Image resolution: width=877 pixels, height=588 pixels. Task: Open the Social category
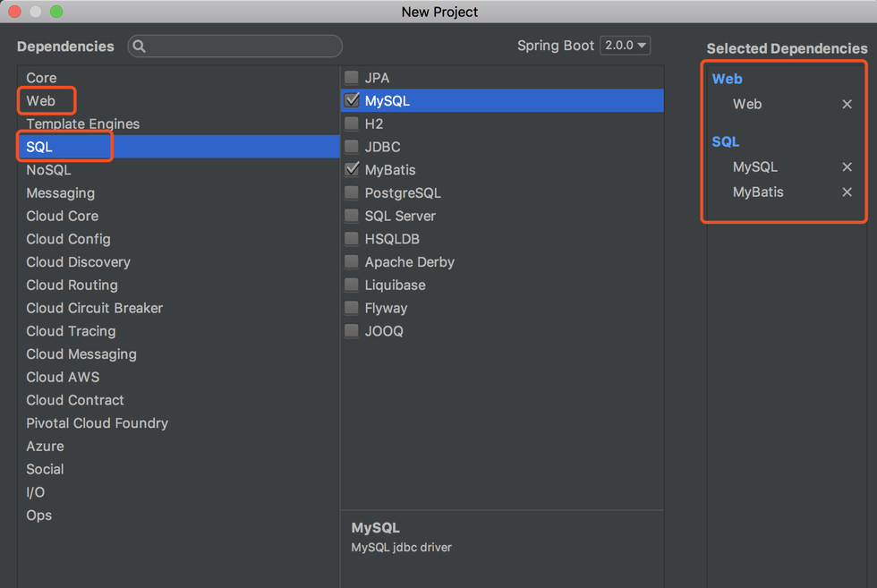(x=178, y=469)
